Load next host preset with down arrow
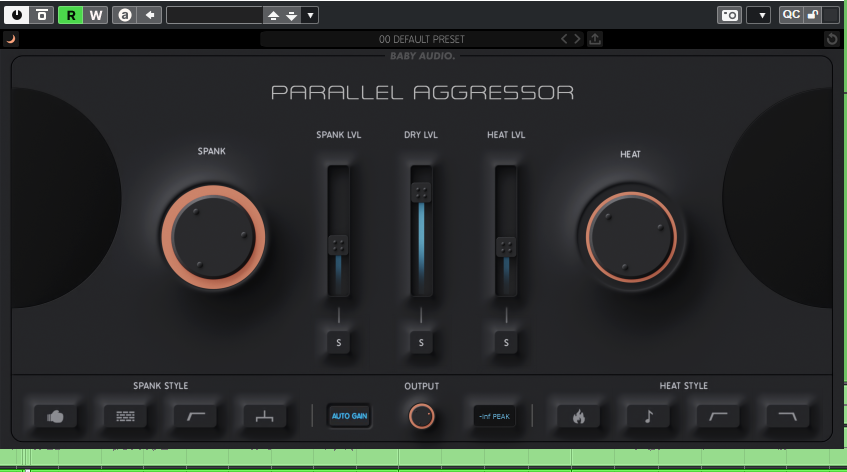Viewport: 847px width, 472px height. pyautogui.click(x=292, y=15)
